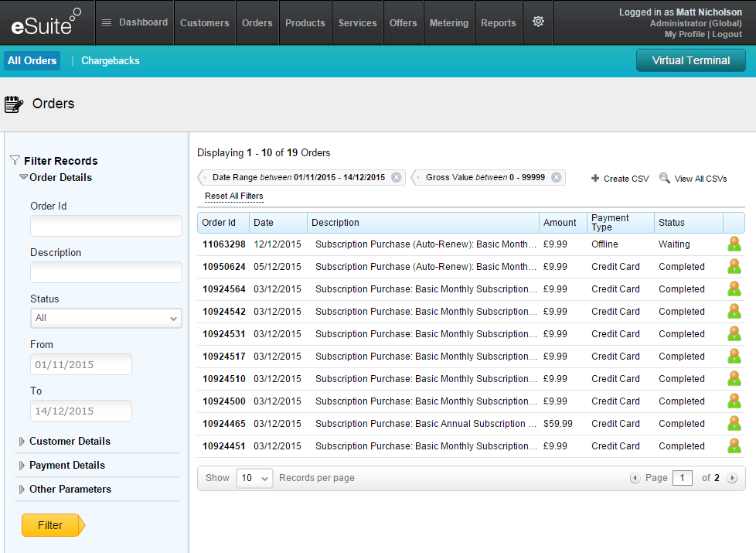Open the Virtual Terminal
Screen dimensions: 756x553
(690, 60)
